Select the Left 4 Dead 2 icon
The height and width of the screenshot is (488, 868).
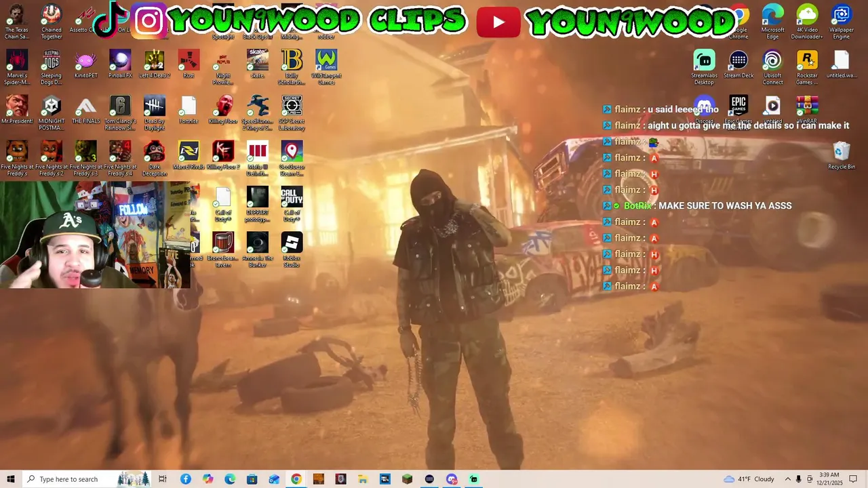coord(155,64)
